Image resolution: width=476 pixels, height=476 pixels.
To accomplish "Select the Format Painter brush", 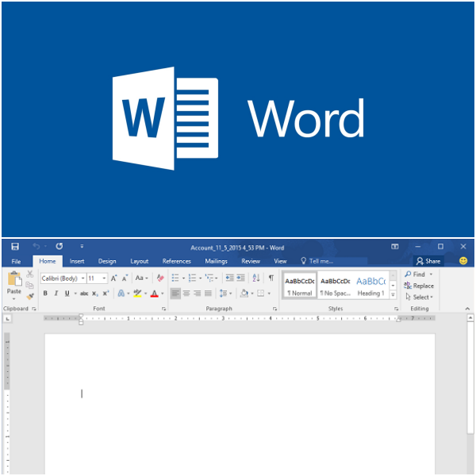I will (x=30, y=296).
